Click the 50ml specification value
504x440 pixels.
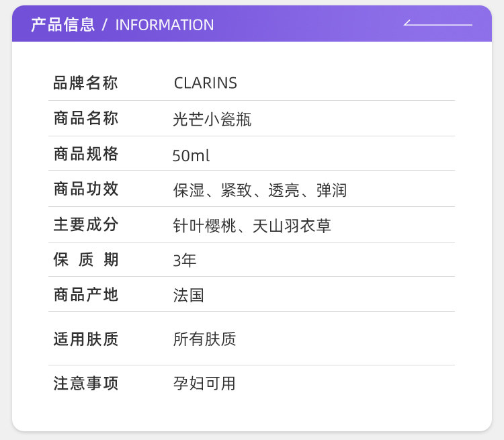(191, 156)
